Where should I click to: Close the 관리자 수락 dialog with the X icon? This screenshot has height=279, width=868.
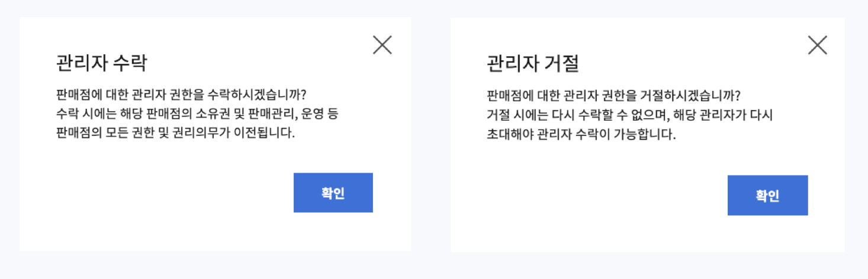tap(382, 45)
